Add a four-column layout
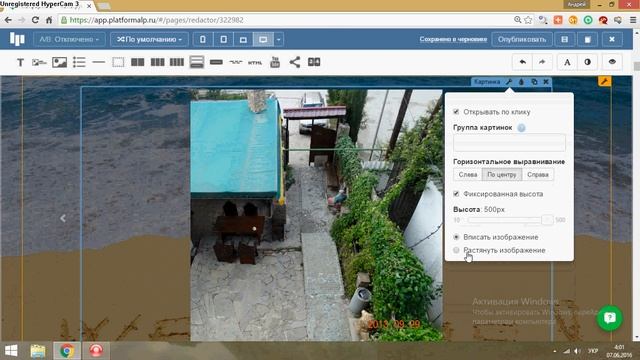Viewport: 640px width, 360px height. 177,62
